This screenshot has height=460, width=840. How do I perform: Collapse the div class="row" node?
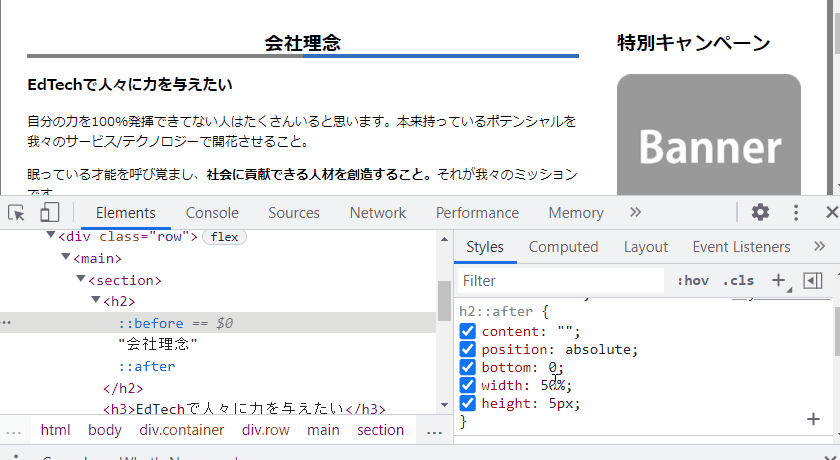(51, 235)
